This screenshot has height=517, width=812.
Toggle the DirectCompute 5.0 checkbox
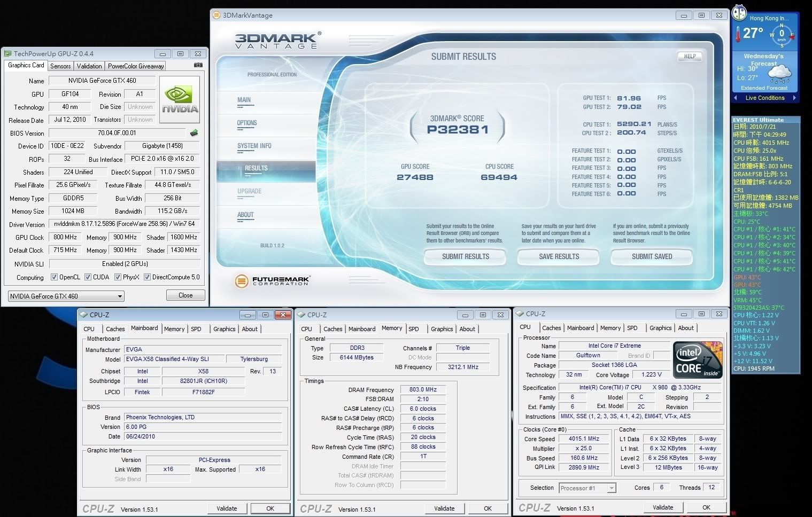coord(147,277)
